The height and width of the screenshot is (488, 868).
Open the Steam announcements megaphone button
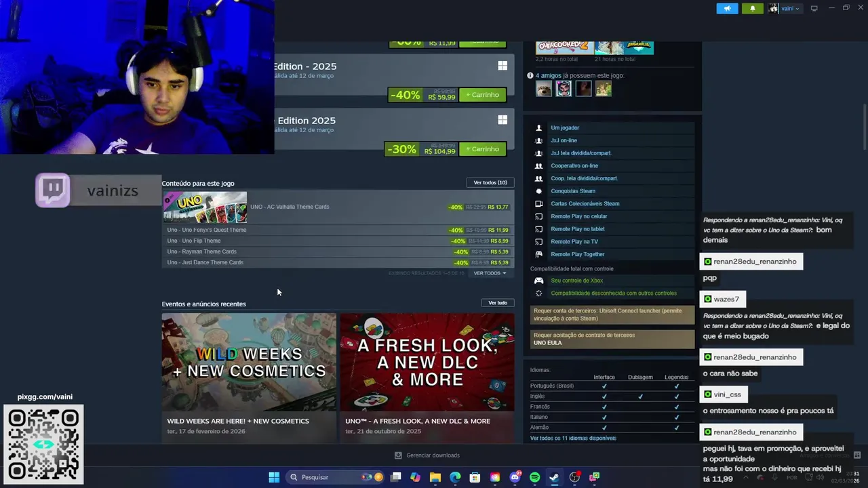pyautogui.click(x=727, y=9)
